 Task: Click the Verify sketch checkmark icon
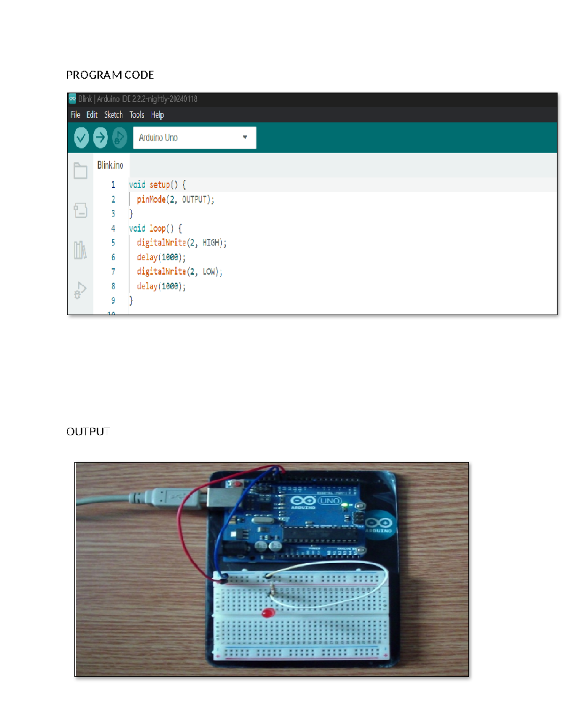(x=80, y=137)
